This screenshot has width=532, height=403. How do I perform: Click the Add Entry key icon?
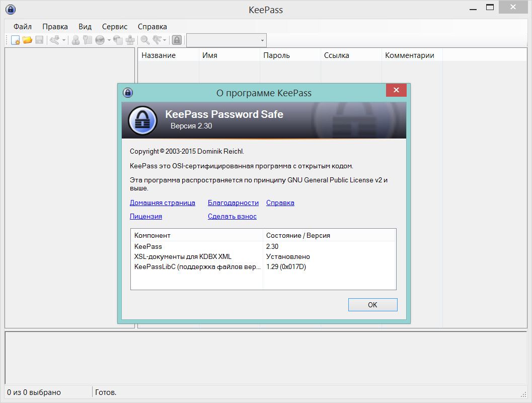click(55, 40)
